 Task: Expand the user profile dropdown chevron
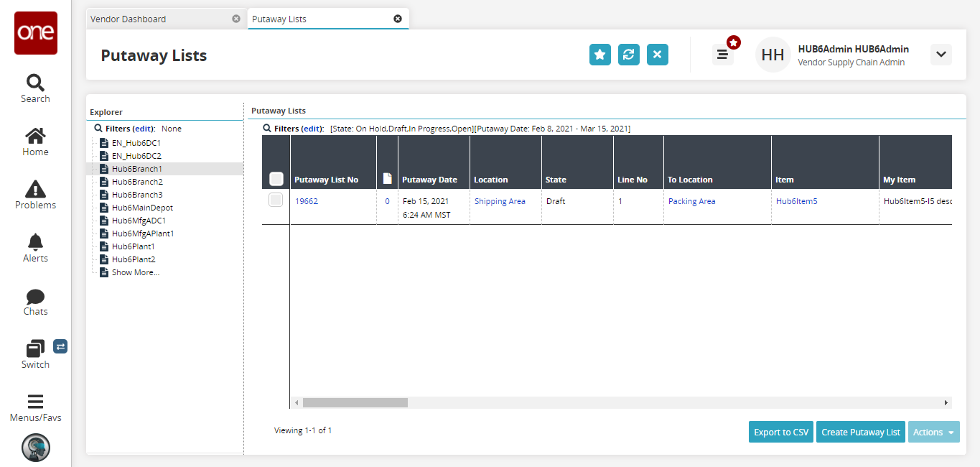(x=941, y=55)
